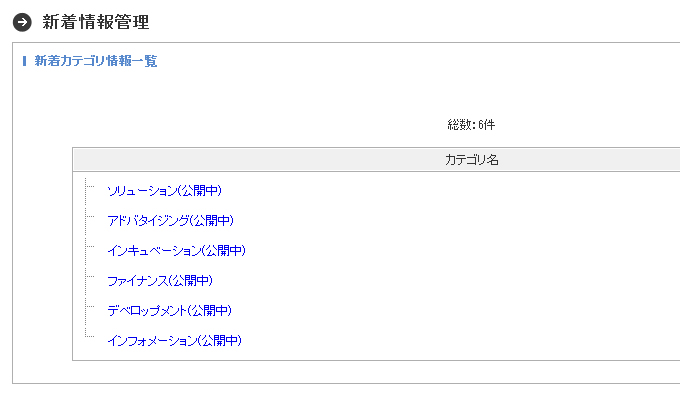Click the カテゴリ名 column header
The image size is (680, 400).
click(472, 160)
